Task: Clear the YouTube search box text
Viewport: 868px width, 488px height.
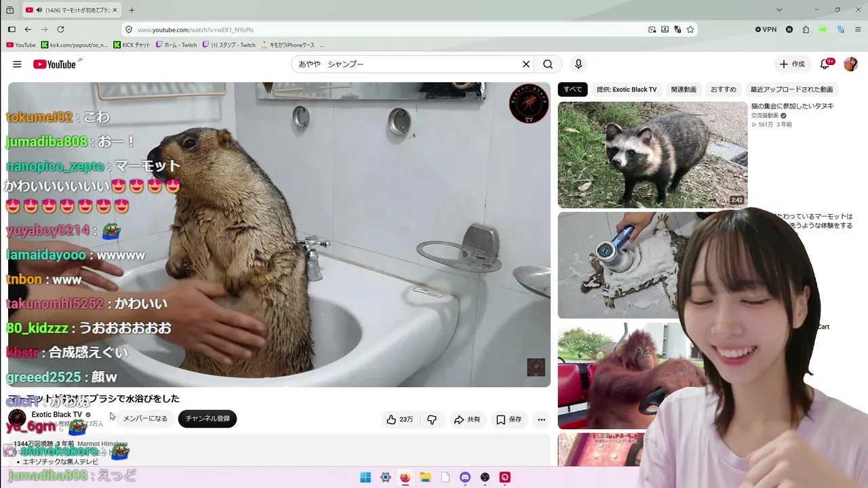Action: coord(526,64)
